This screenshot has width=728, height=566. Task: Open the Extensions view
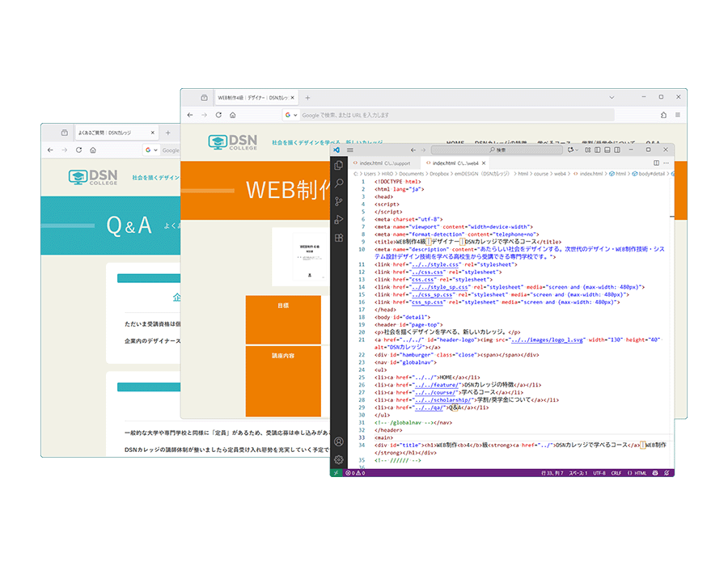tap(339, 239)
